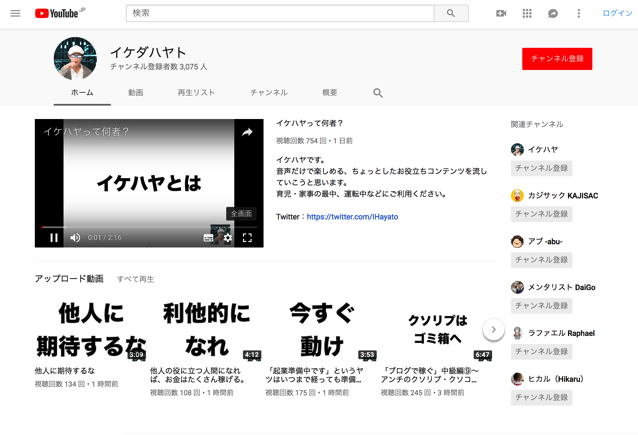Click すべて再生 to play all

135,279
